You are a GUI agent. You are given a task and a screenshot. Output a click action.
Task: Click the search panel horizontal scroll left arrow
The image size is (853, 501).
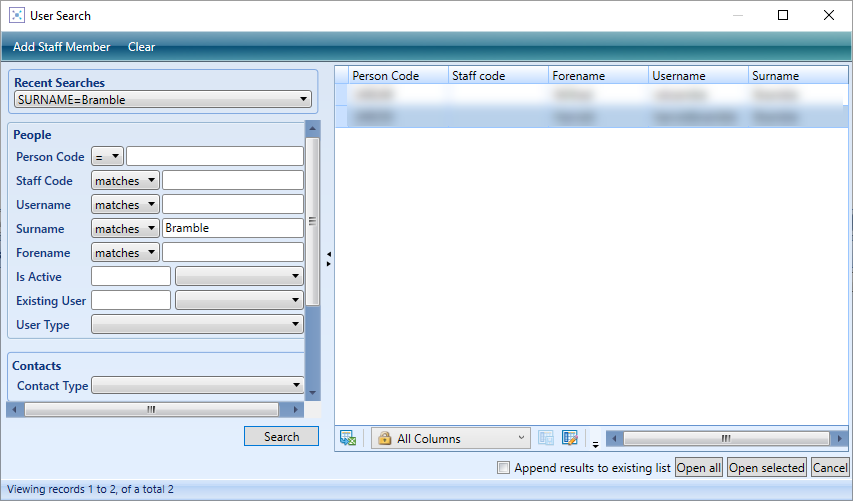pos(14,409)
